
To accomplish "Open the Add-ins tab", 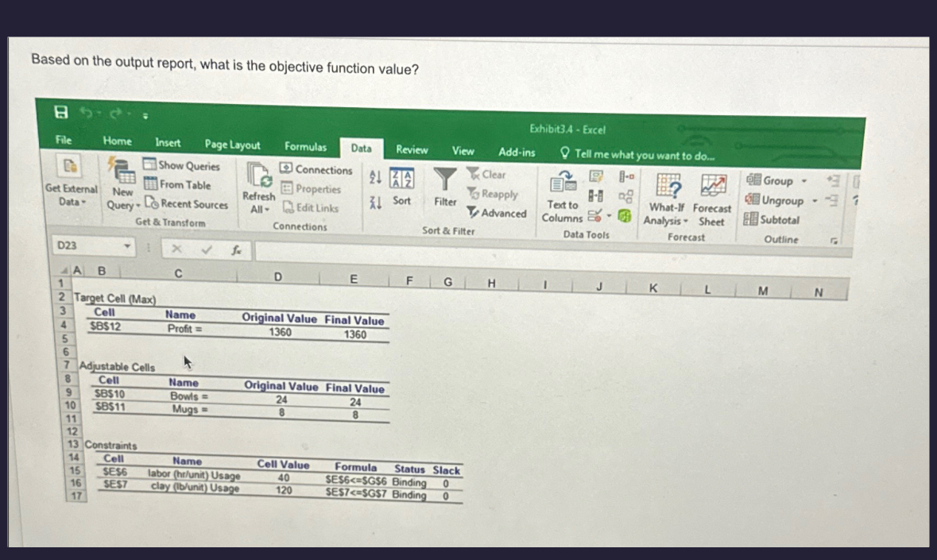I will [x=517, y=153].
